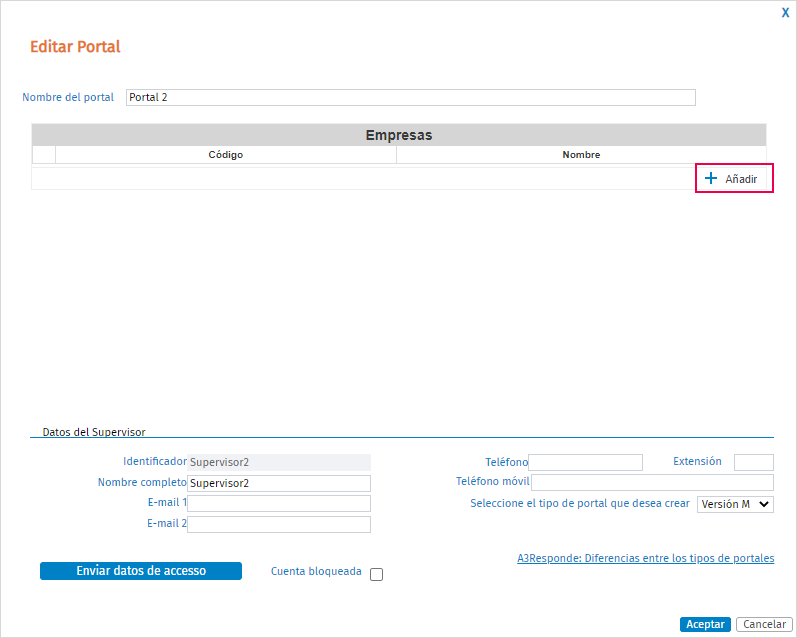Click the Empresas table title
The width and height of the screenshot is (797, 638).
tap(399, 135)
